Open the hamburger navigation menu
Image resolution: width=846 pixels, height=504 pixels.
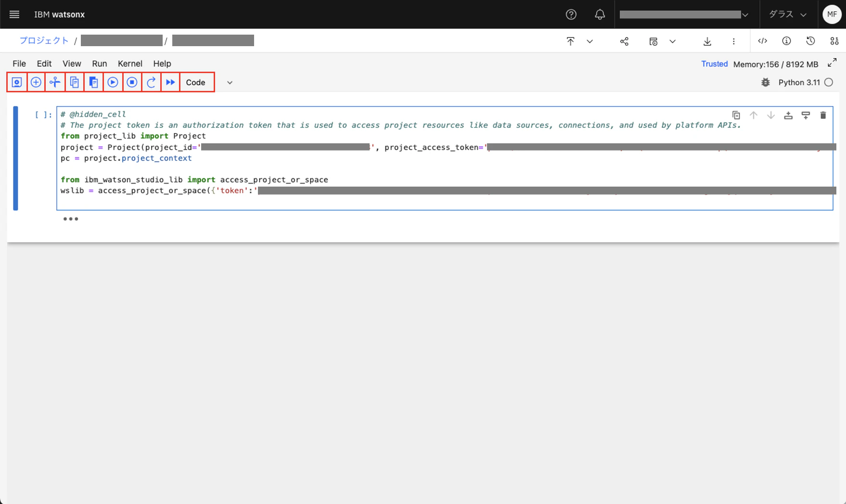14,14
